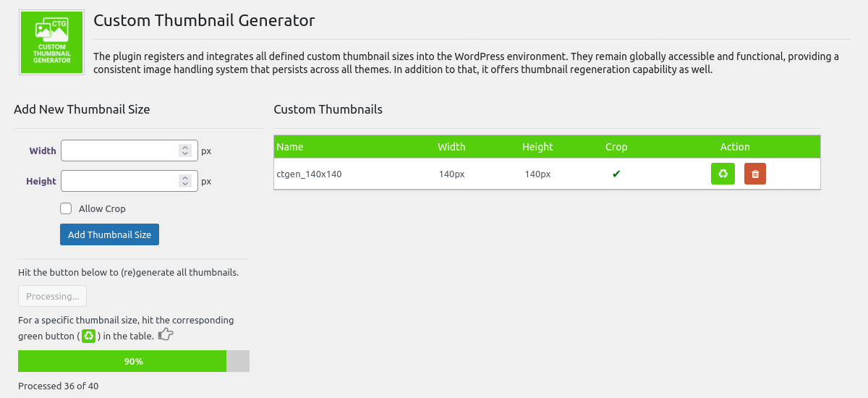Click the Action column header
The image size is (868, 398).
735,146
